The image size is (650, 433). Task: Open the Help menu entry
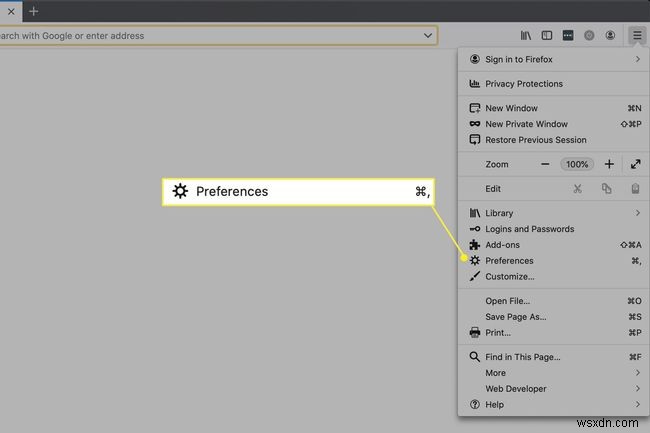554,404
